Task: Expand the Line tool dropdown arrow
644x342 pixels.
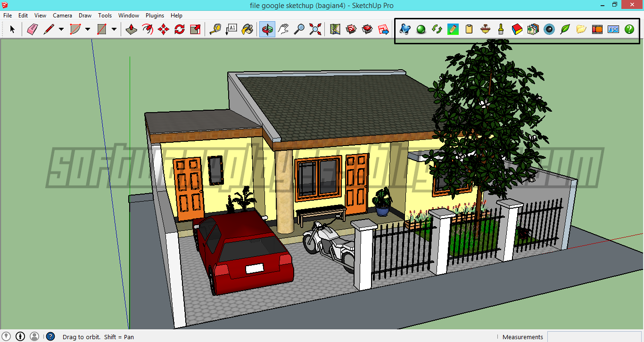Action: [61, 29]
